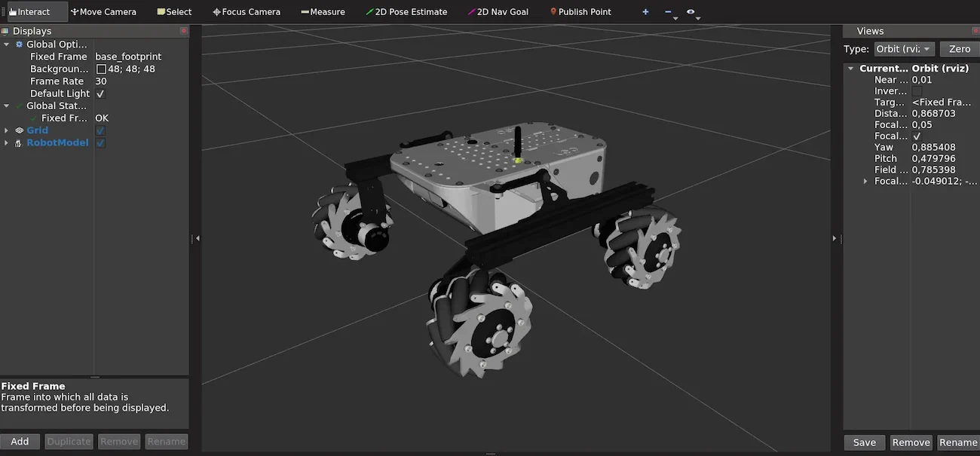Click the Publish Point tool

(x=580, y=12)
